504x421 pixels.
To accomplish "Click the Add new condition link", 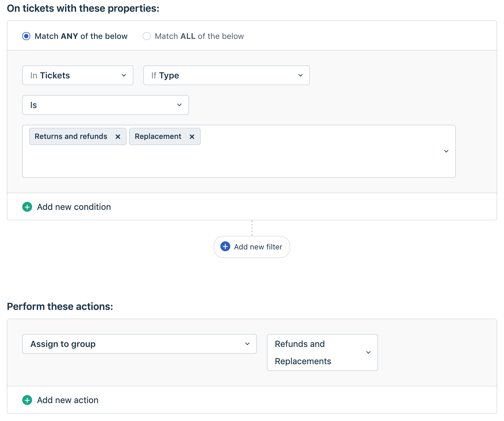I will pyautogui.click(x=74, y=207).
